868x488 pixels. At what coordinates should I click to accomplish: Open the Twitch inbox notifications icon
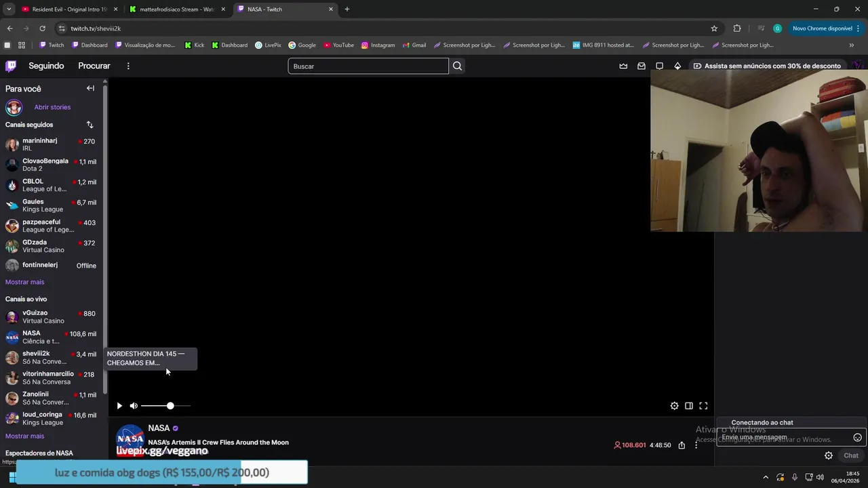[642, 66]
